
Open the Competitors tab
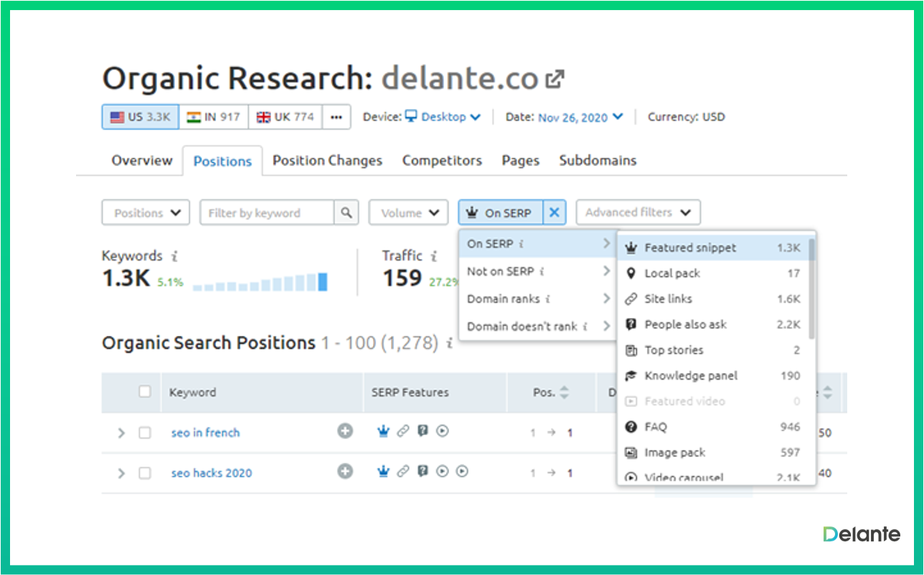[x=442, y=160]
